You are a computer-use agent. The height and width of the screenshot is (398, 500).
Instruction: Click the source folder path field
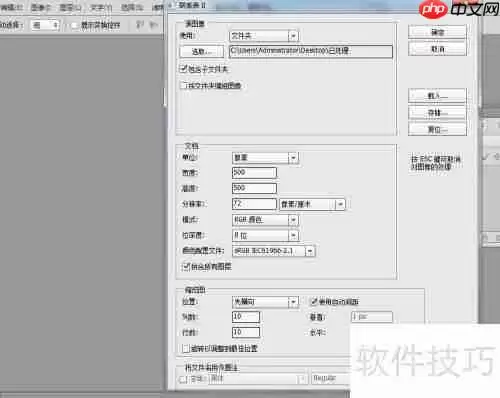tap(311, 51)
